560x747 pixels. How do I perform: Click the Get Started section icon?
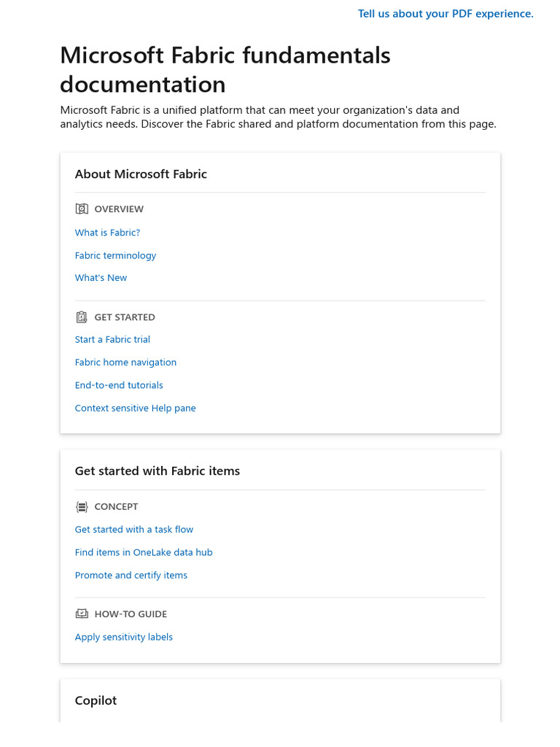(x=82, y=317)
